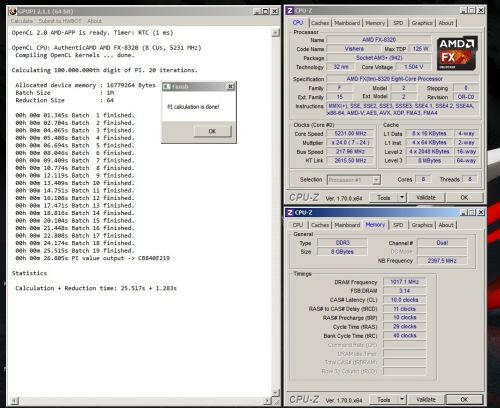Click the CPU-Z logo icon in top window

point(290,11)
